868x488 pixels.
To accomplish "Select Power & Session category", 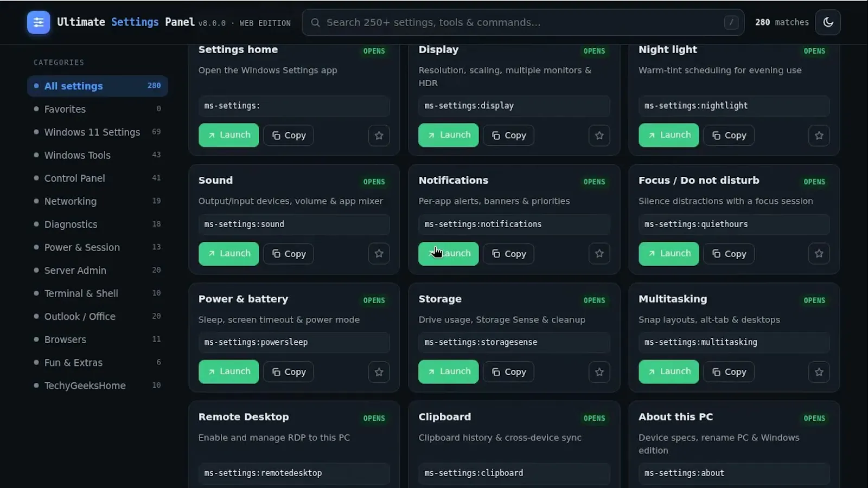I will point(98,247).
